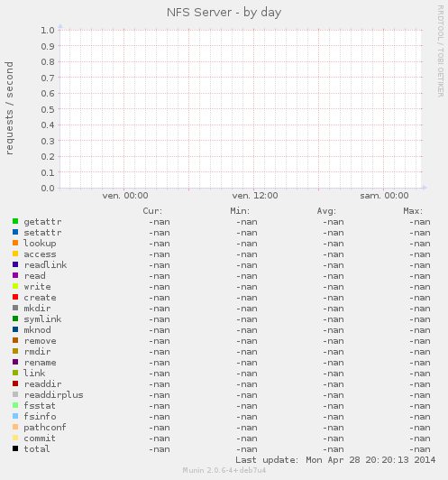Click the 'NFS Server - by day' graph title
The image size is (448, 480).
(x=224, y=13)
